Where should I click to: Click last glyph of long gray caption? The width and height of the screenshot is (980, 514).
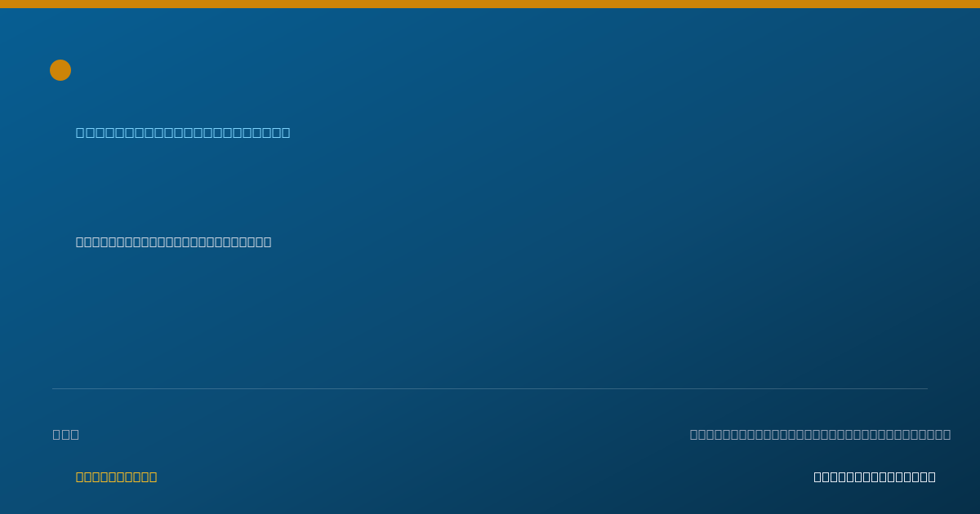pyautogui.click(x=946, y=434)
